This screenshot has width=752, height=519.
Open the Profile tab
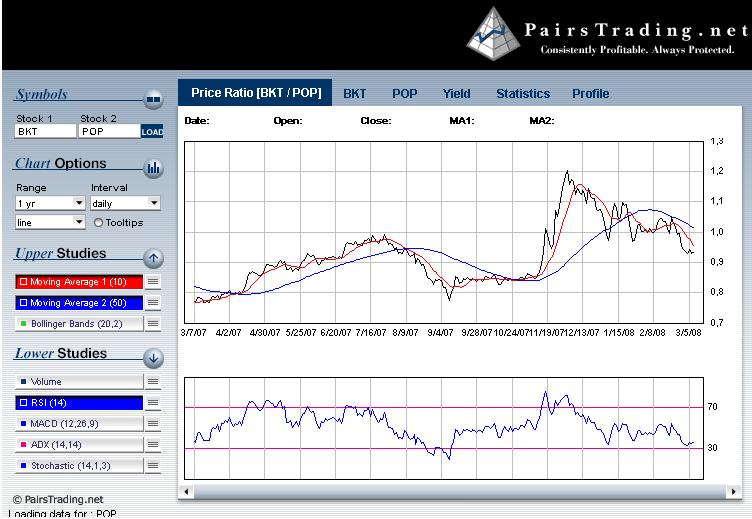tap(590, 94)
